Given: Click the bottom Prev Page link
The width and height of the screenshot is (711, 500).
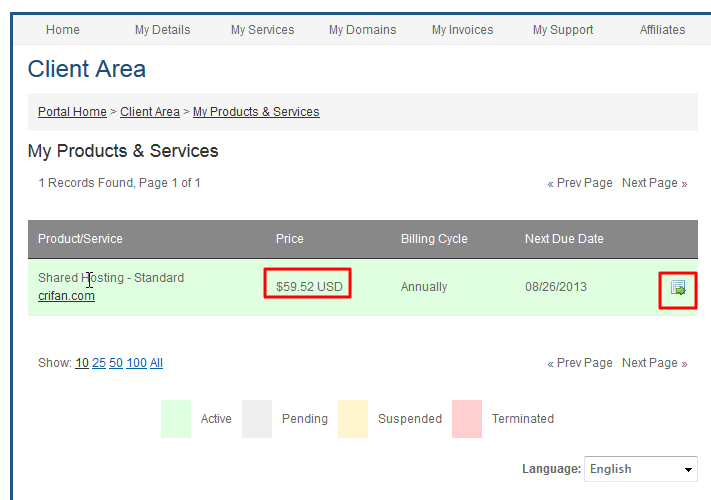Looking at the screenshot, I should pyautogui.click(x=580, y=363).
